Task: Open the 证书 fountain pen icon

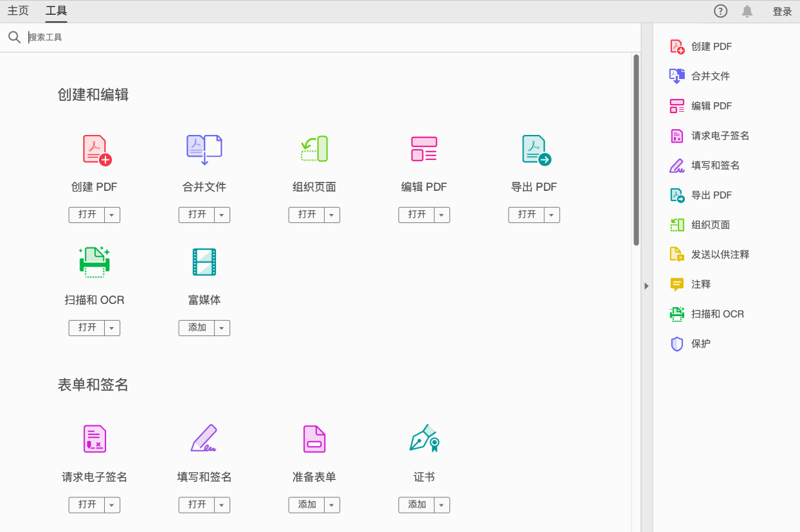Action: pos(424,438)
